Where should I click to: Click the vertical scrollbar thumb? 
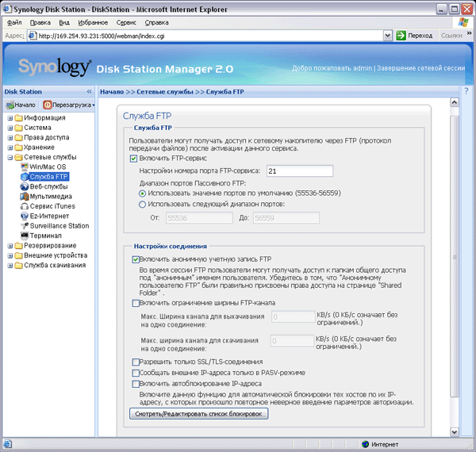click(x=454, y=256)
